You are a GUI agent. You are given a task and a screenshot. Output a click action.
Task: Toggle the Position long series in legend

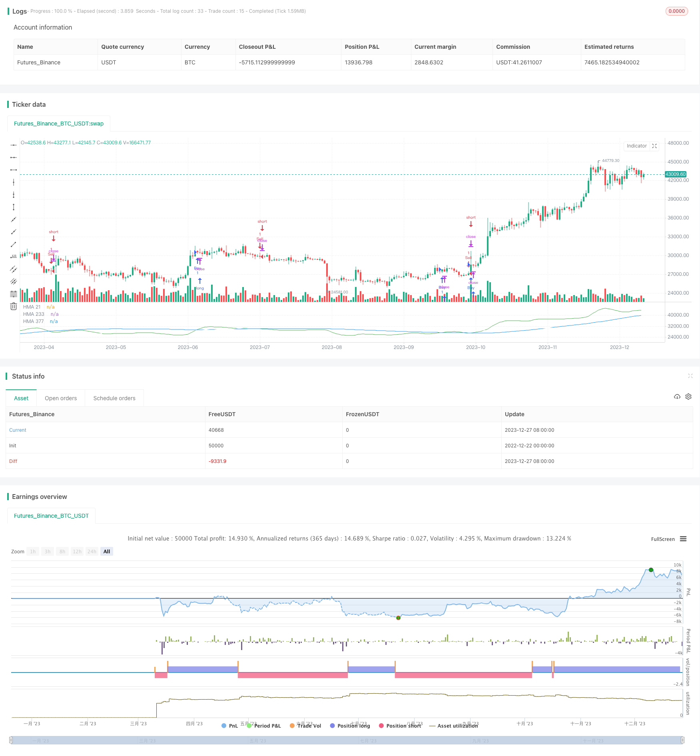point(350,726)
